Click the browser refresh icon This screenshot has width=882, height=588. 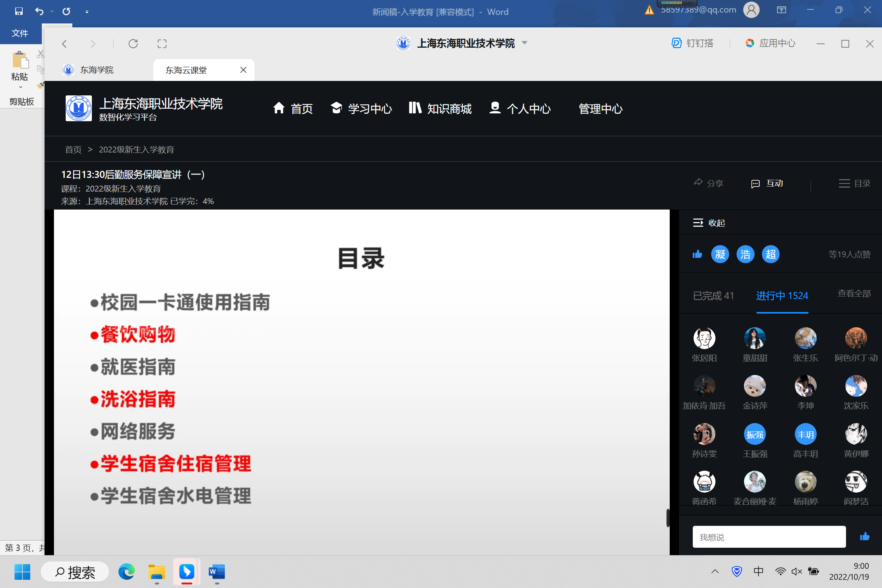tap(133, 44)
